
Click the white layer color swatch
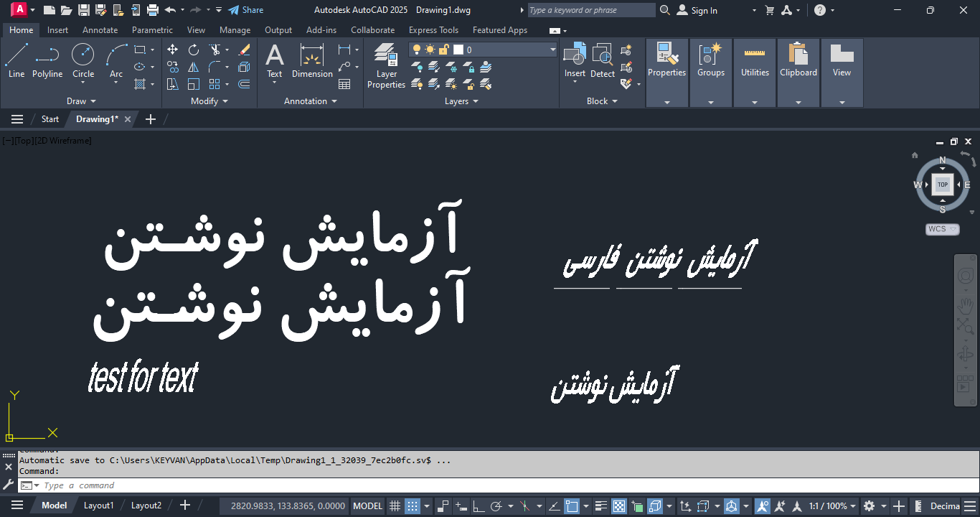458,50
